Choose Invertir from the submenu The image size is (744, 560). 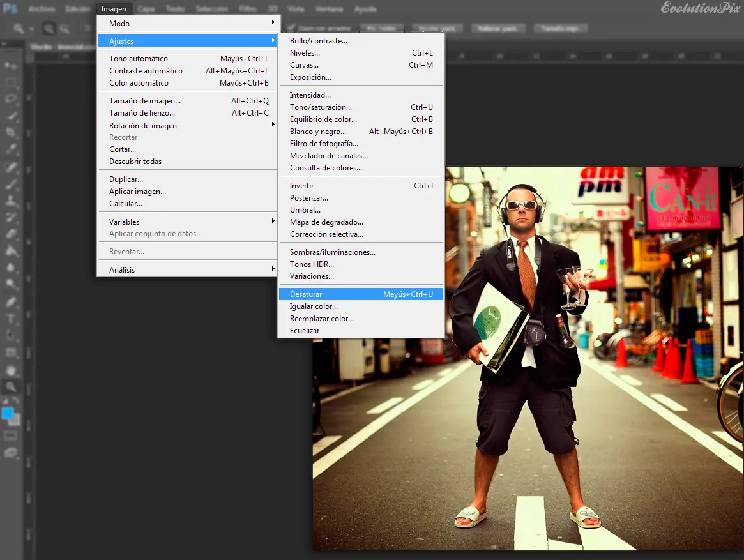click(361, 186)
